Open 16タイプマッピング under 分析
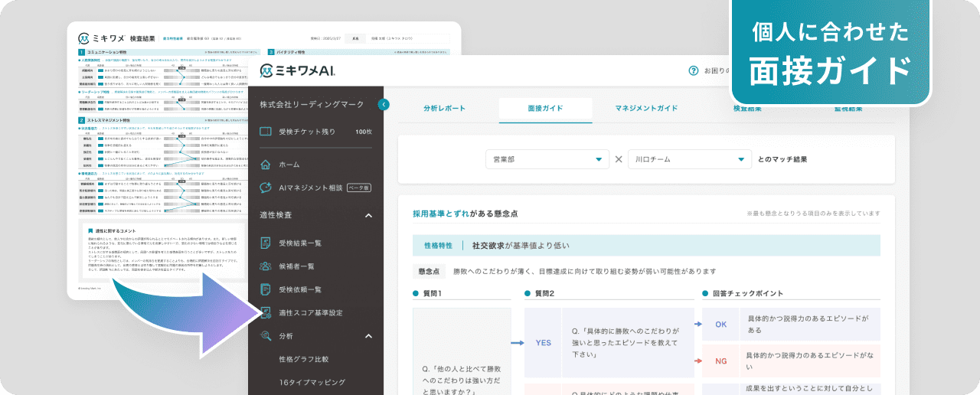 click(312, 382)
